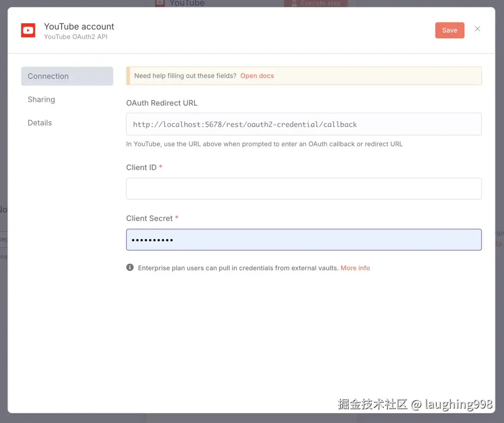
Task: Click into the Client Secret password field
Action: click(x=304, y=240)
